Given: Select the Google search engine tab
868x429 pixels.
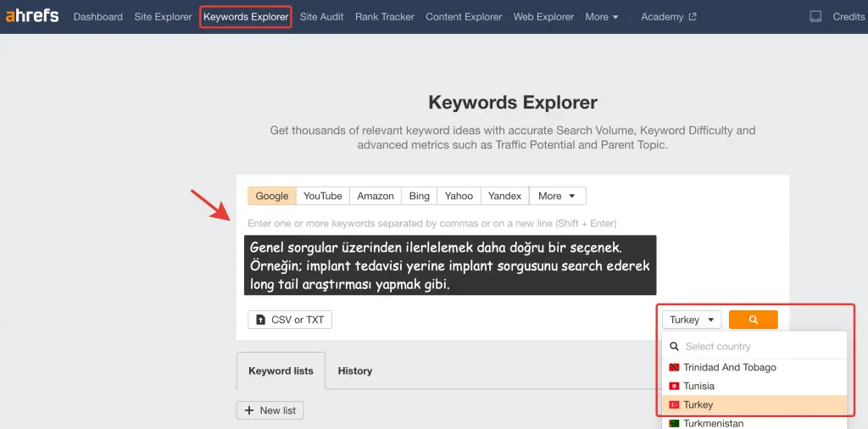Looking at the screenshot, I should (x=272, y=196).
